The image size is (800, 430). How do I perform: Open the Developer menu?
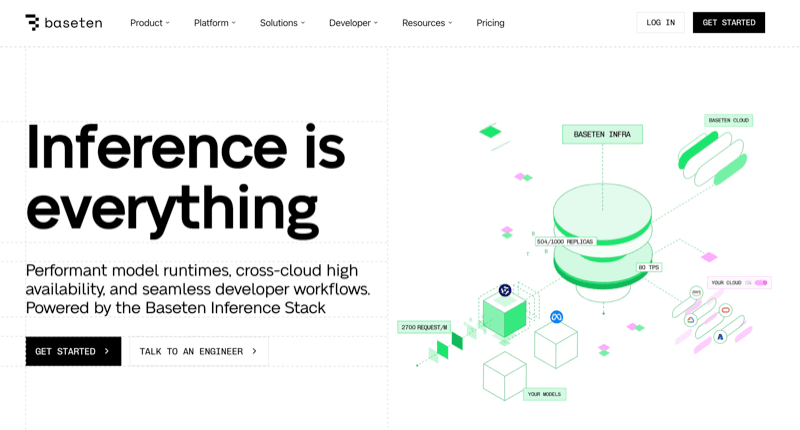[353, 22]
